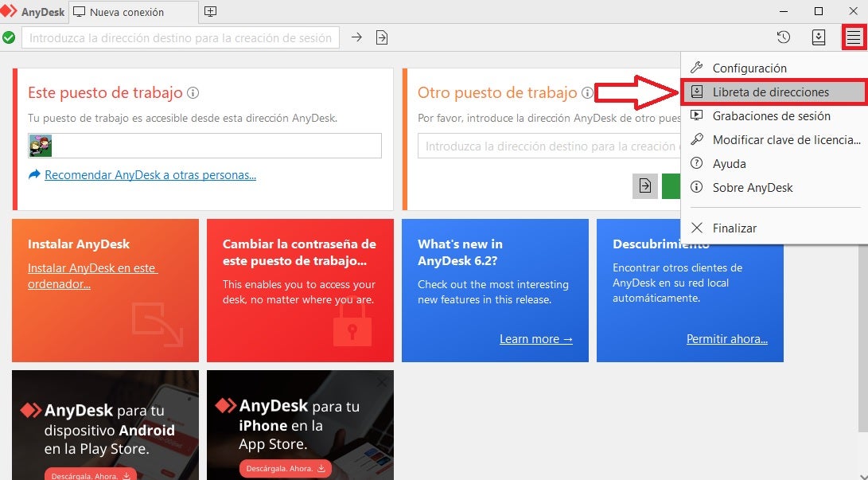Click Descárgala Ahora on iPhone ad
Image resolution: width=868 pixels, height=480 pixels.
tap(285, 468)
